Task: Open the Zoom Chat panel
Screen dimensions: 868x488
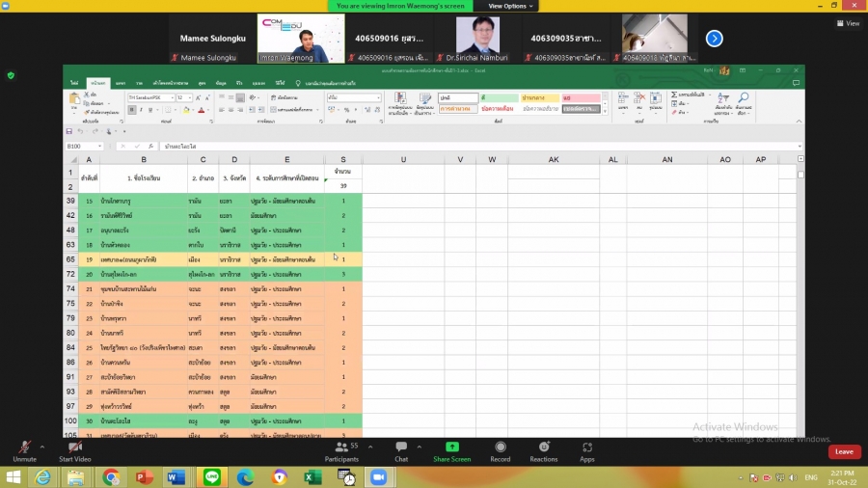Action: [x=401, y=448]
